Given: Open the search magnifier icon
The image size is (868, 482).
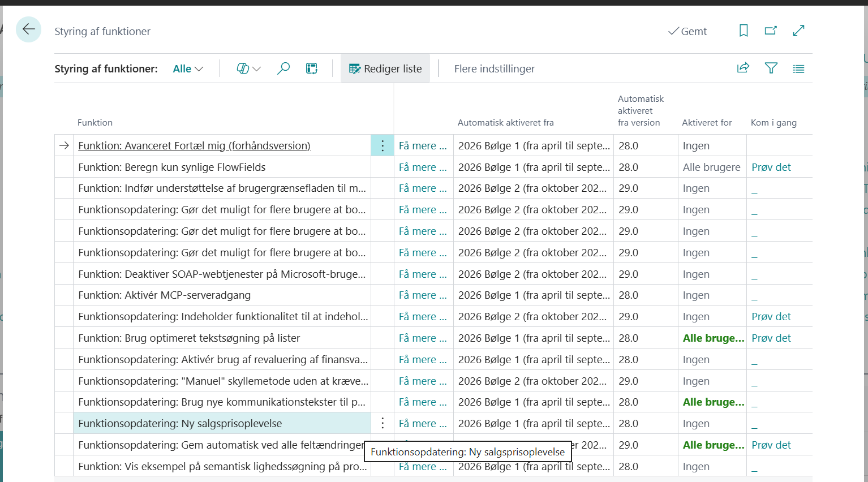Looking at the screenshot, I should tap(283, 68).
